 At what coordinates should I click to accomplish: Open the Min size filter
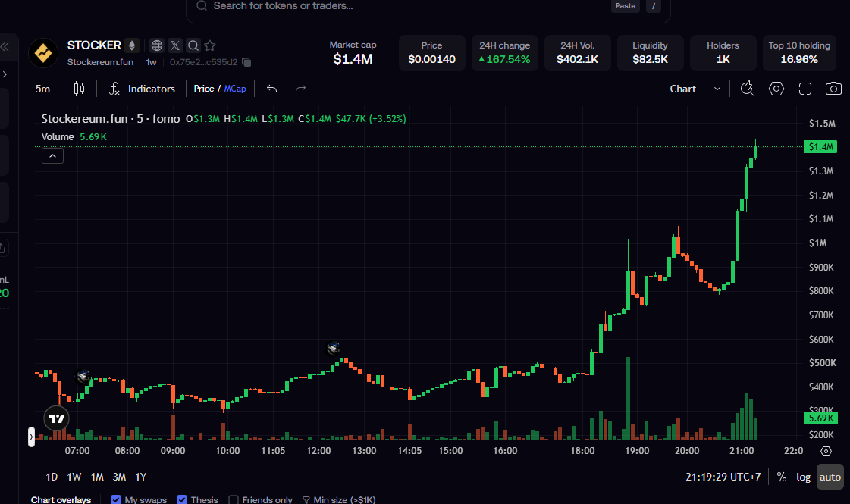tap(339, 499)
